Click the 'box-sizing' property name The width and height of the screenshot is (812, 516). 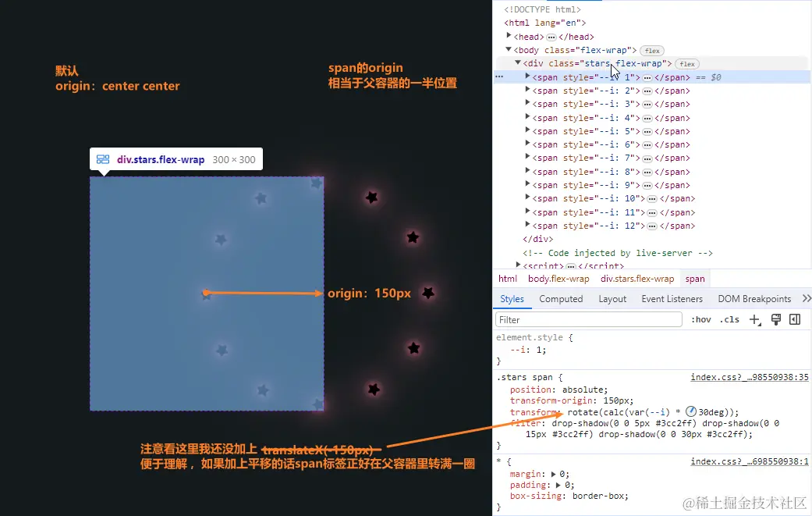(535, 496)
